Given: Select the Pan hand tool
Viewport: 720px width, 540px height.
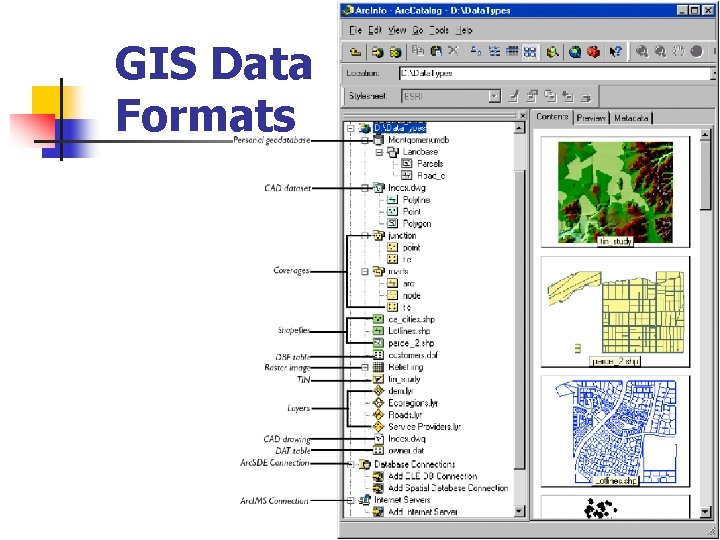Looking at the screenshot, I should (678, 51).
